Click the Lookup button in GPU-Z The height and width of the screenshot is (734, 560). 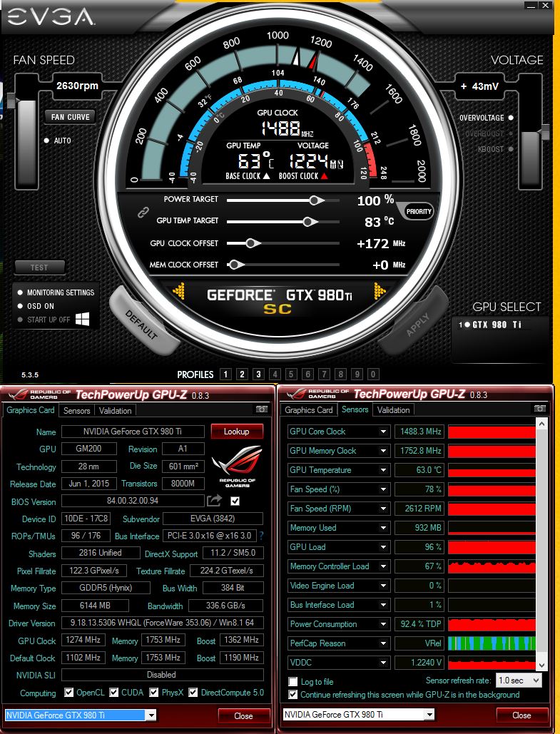236,432
